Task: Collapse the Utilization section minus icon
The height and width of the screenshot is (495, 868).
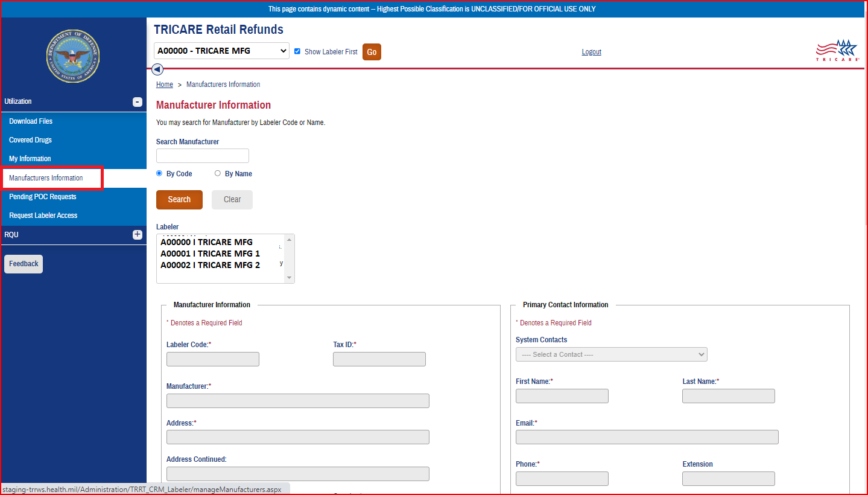Action: point(138,102)
